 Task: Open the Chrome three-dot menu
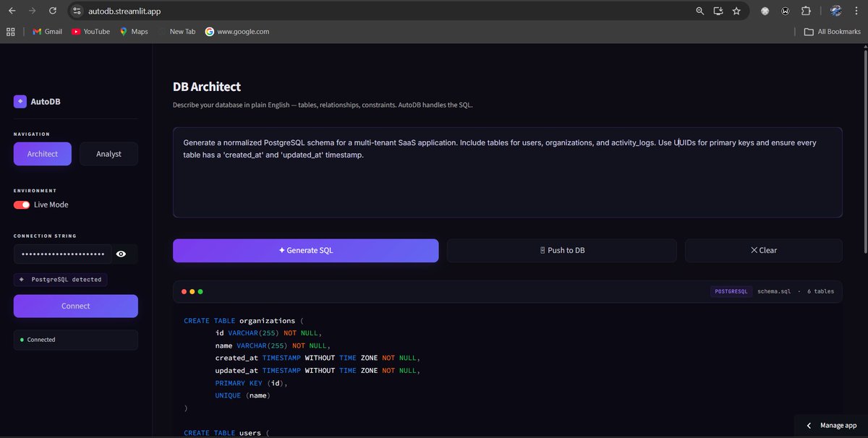[x=856, y=11]
